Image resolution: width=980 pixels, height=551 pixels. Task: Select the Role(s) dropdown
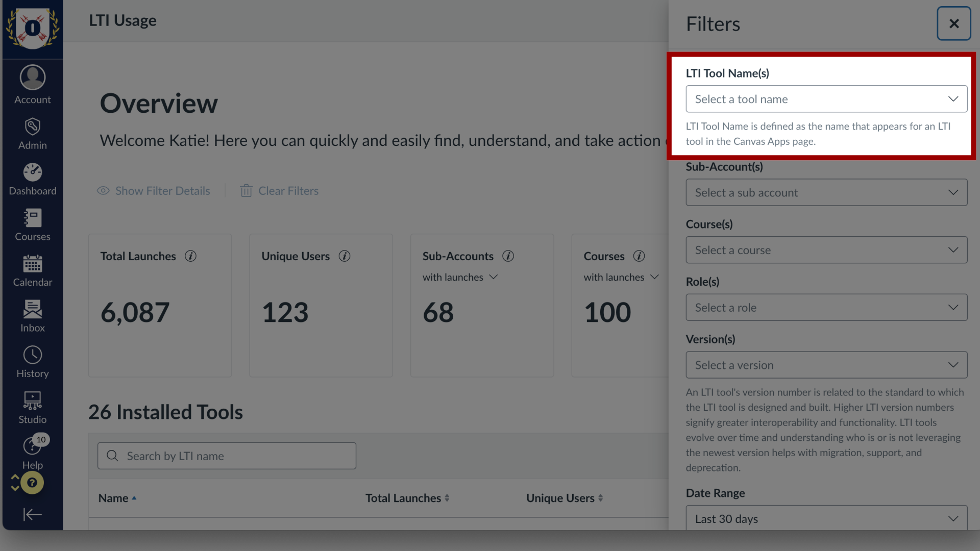coord(826,308)
